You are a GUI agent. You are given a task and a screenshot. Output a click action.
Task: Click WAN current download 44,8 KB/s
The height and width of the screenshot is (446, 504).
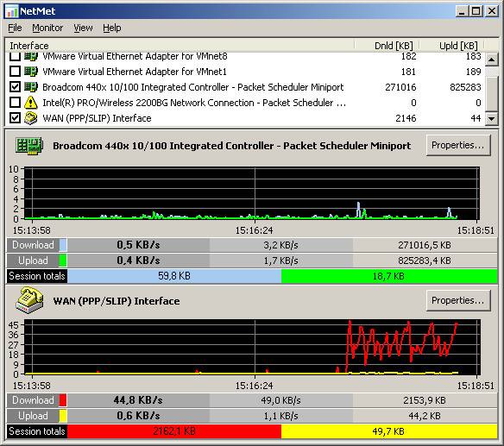pyautogui.click(x=139, y=400)
